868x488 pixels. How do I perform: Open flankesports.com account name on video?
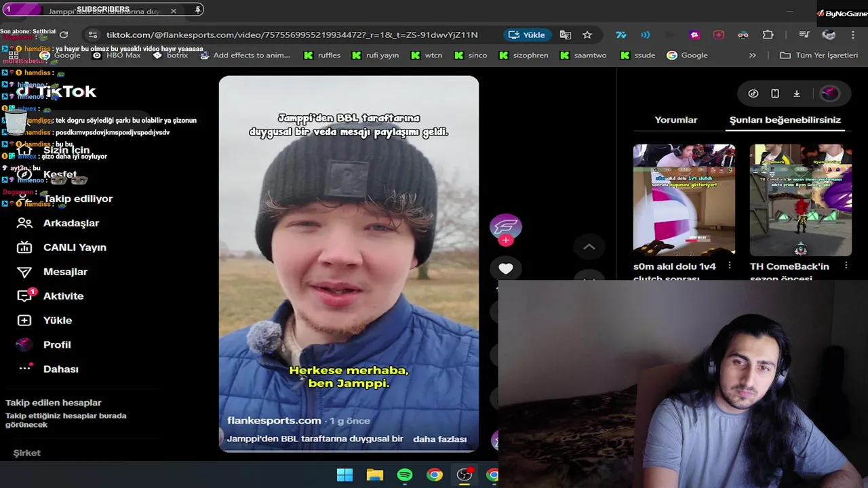[274, 421]
